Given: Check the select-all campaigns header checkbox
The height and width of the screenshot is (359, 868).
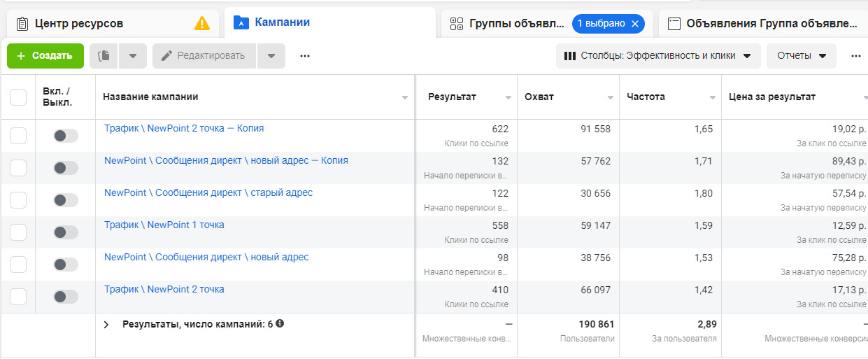Looking at the screenshot, I should coord(18,97).
